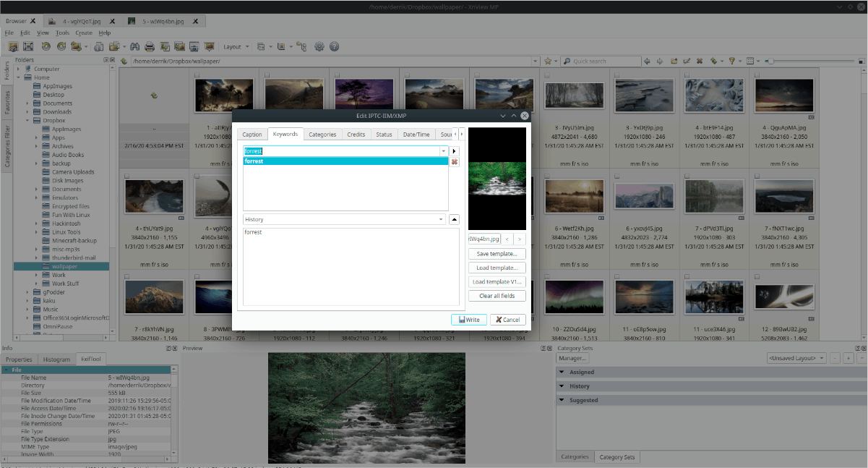Switch to the Categories tab in dialog

(x=322, y=135)
